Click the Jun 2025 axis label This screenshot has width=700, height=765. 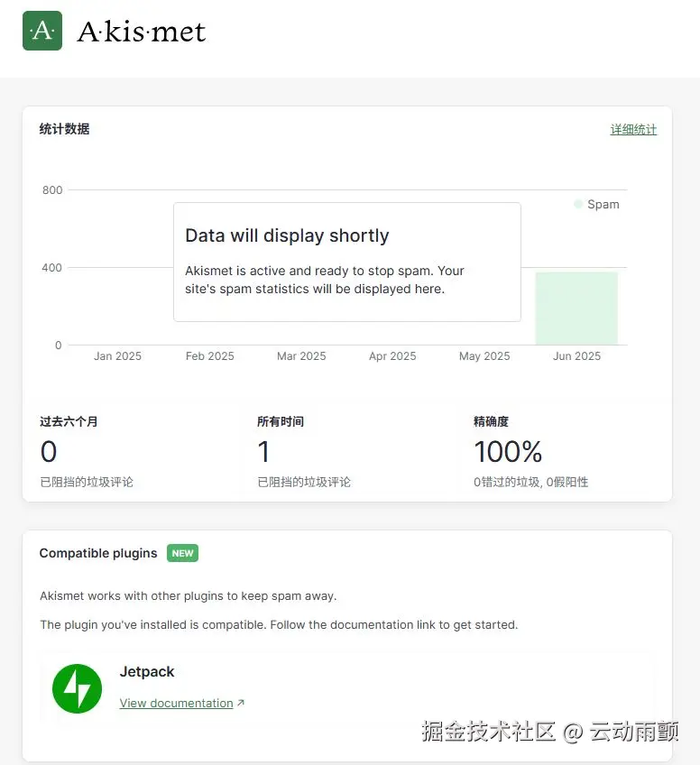point(576,356)
